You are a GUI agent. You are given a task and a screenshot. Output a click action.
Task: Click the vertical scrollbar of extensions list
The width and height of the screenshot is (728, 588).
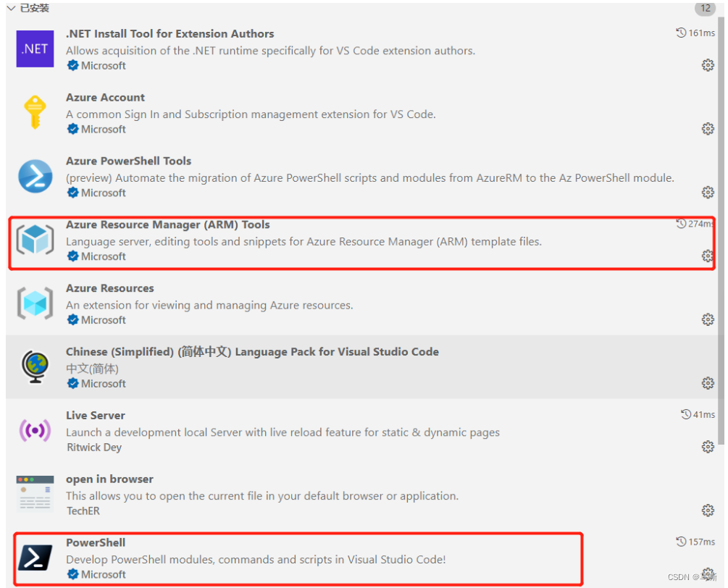(721, 232)
